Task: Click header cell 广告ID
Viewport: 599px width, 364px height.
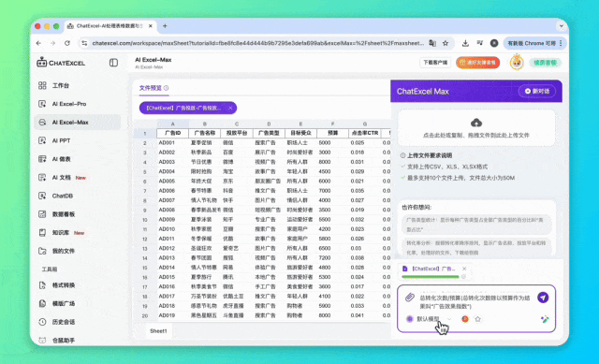Action: [172, 133]
